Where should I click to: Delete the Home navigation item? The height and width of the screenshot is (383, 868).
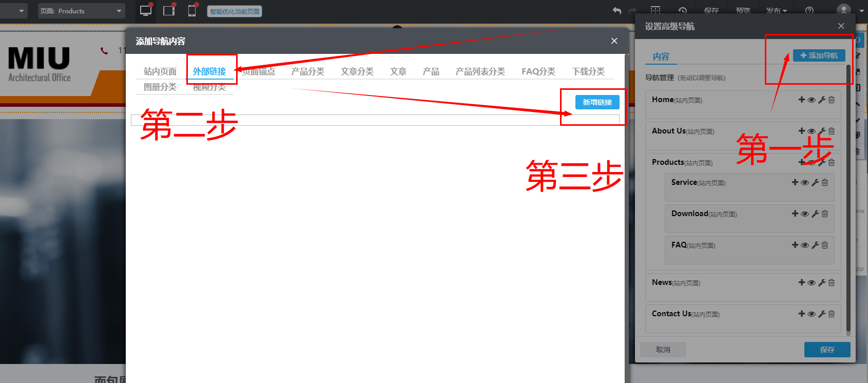click(x=832, y=100)
